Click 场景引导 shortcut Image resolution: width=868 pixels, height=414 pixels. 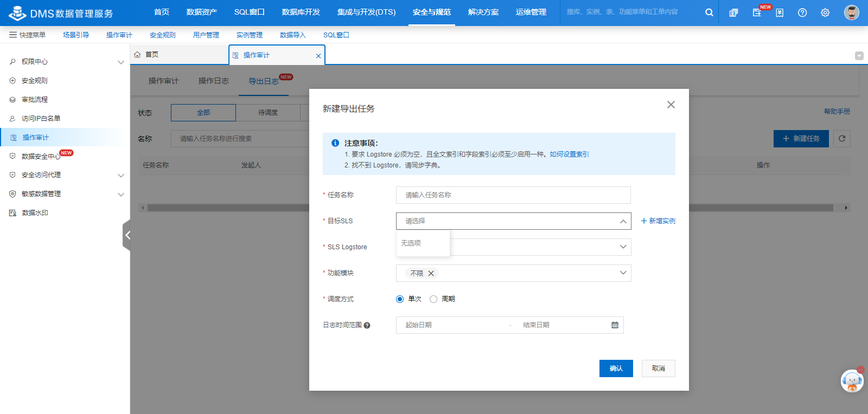pyautogui.click(x=76, y=35)
